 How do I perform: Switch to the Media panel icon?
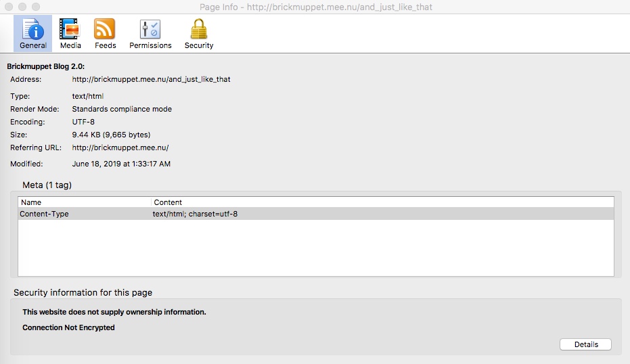point(70,30)
